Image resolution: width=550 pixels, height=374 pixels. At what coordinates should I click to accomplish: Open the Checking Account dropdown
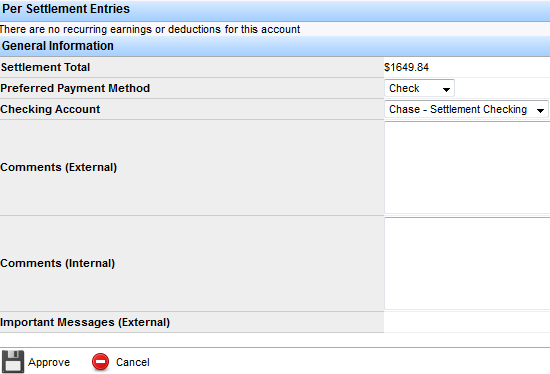coord(467,109)
